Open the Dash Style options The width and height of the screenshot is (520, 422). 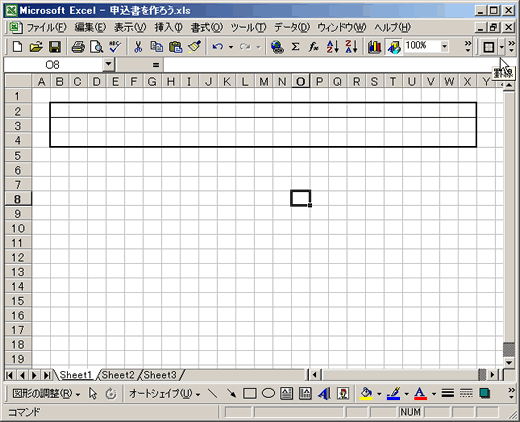(x=466, y=394)
